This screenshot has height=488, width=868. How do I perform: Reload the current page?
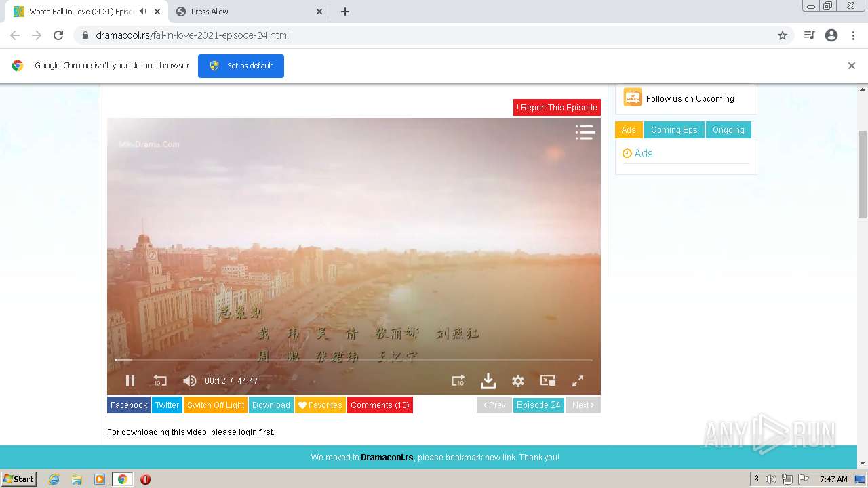click(x=58, y=35)
